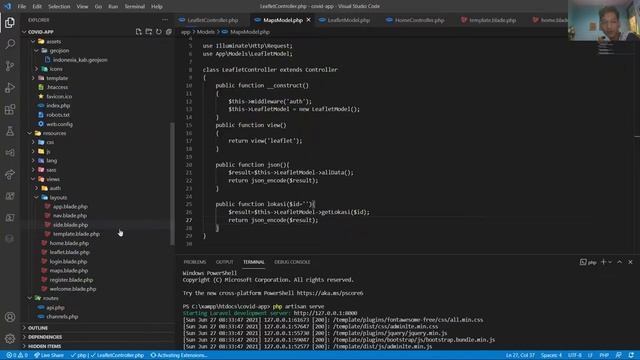Collapse the assets folder
The image size is (640, 360).
33,41
